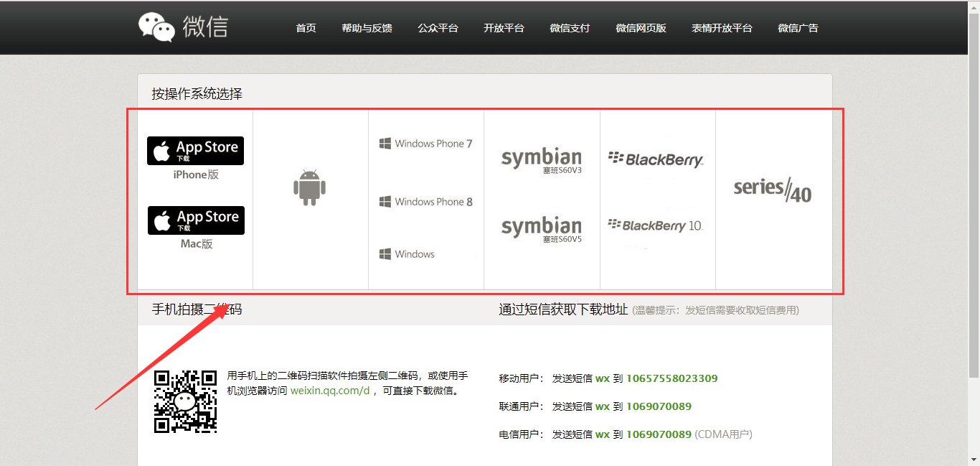Choose Windows Phone 8 download

[x=426, y=202]
